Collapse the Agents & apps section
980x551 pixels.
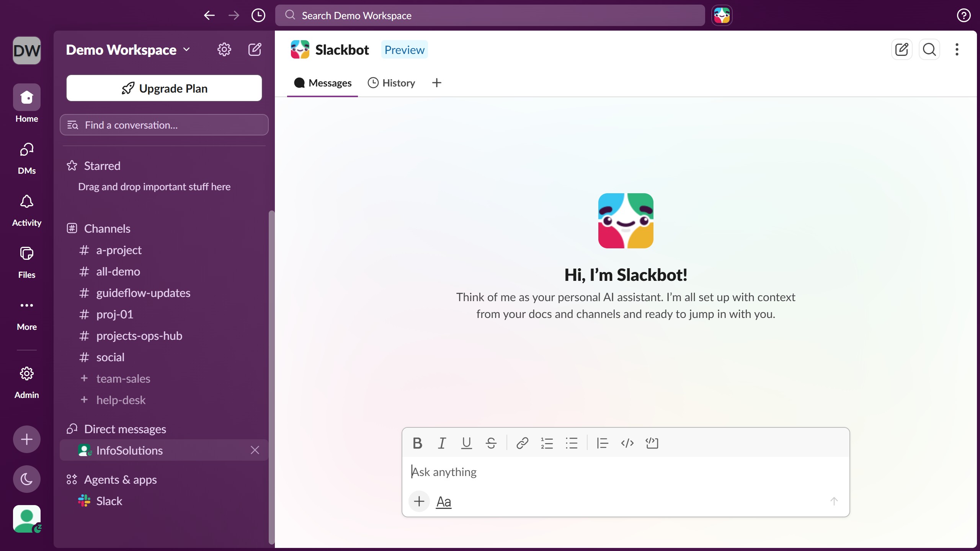click(120, 479)
